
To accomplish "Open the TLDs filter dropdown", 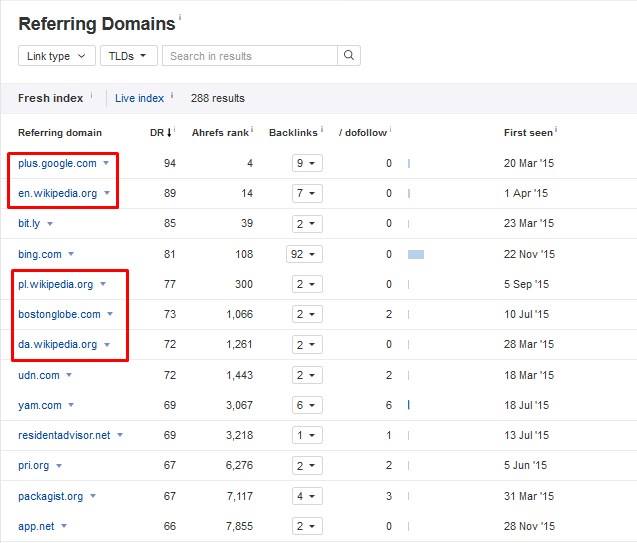I will tap(128, 56).
